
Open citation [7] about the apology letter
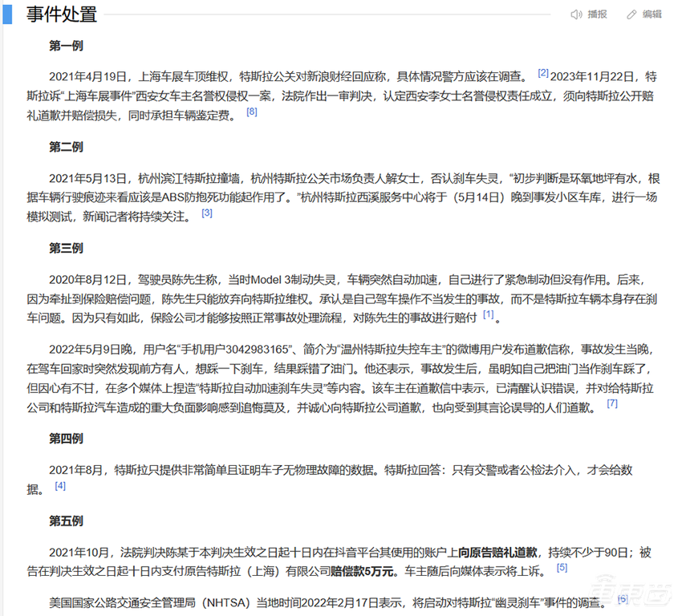pos(613,404)
